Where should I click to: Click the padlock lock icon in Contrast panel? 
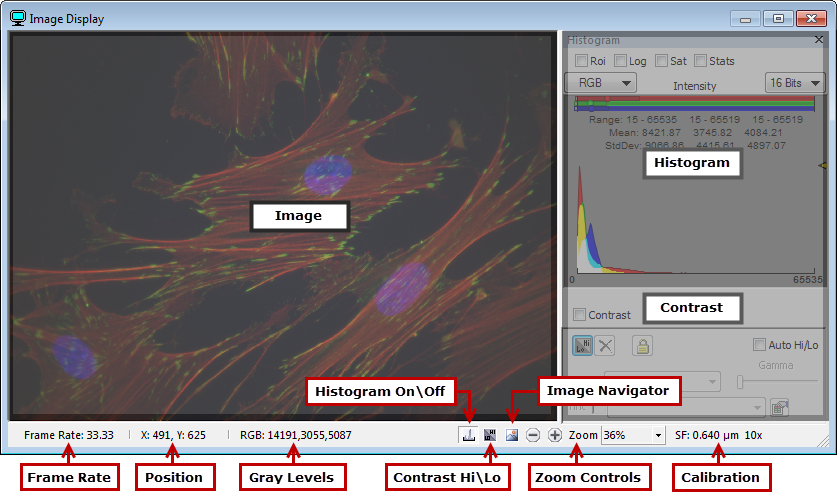641,346
